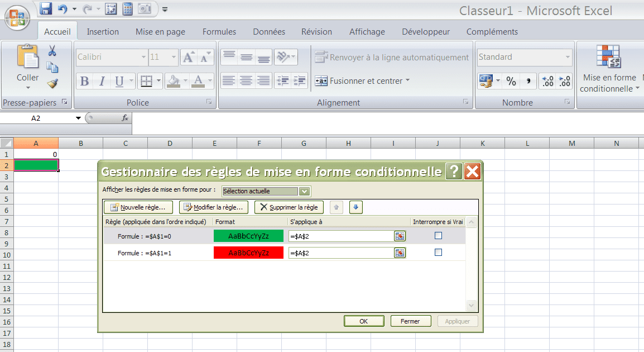
Task: Open the Données tab
Action: click(x=269, y=32)
